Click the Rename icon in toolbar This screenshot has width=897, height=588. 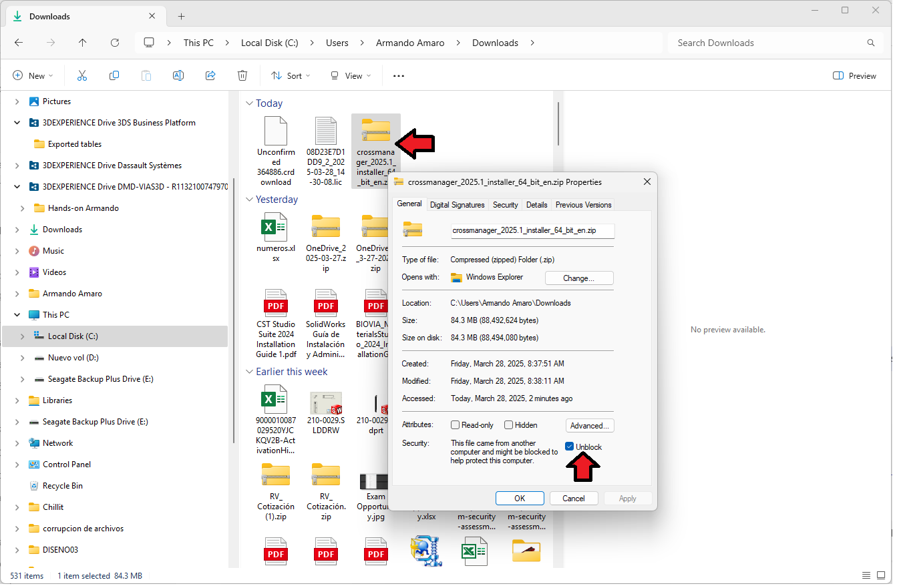pyautogui.click(x=178, y=76)
